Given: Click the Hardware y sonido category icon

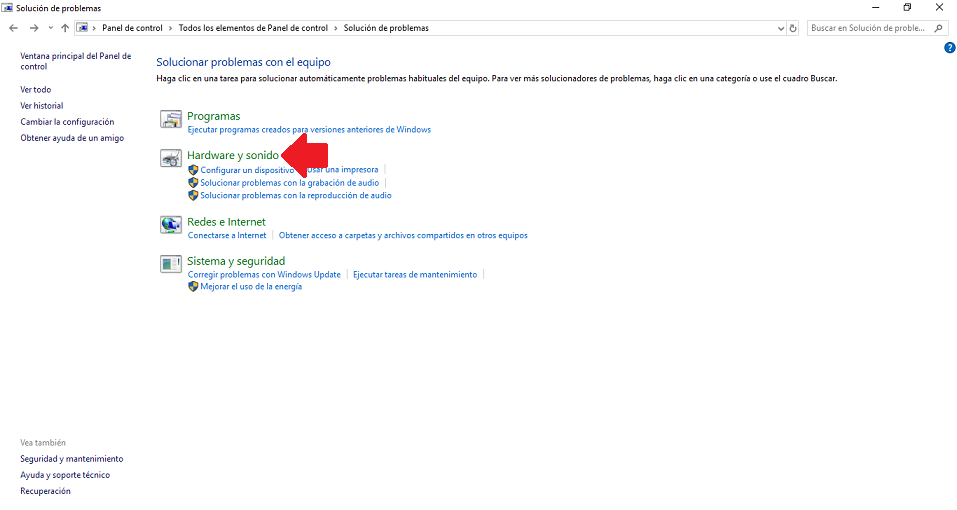Looking at the screenshot, I should pyautogui.click(x=171, y=158).
